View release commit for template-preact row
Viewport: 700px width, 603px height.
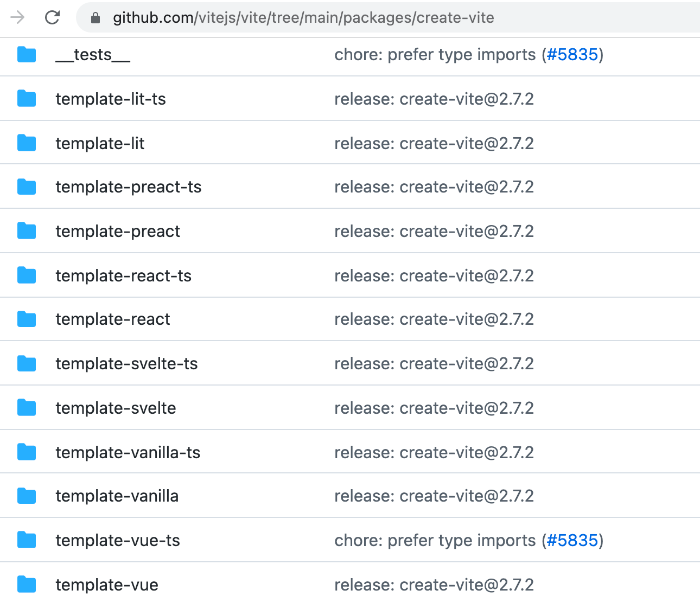point(434,232)
